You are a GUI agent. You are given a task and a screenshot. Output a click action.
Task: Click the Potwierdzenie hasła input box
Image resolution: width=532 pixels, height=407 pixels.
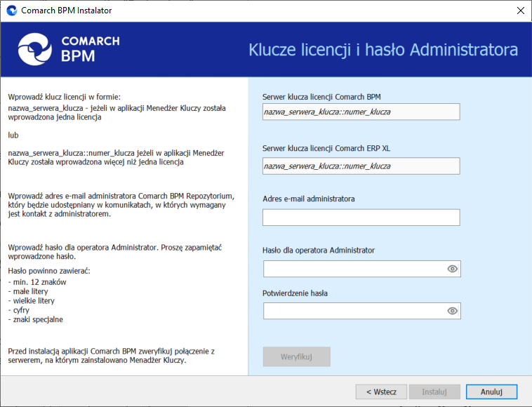click(361, 311)
